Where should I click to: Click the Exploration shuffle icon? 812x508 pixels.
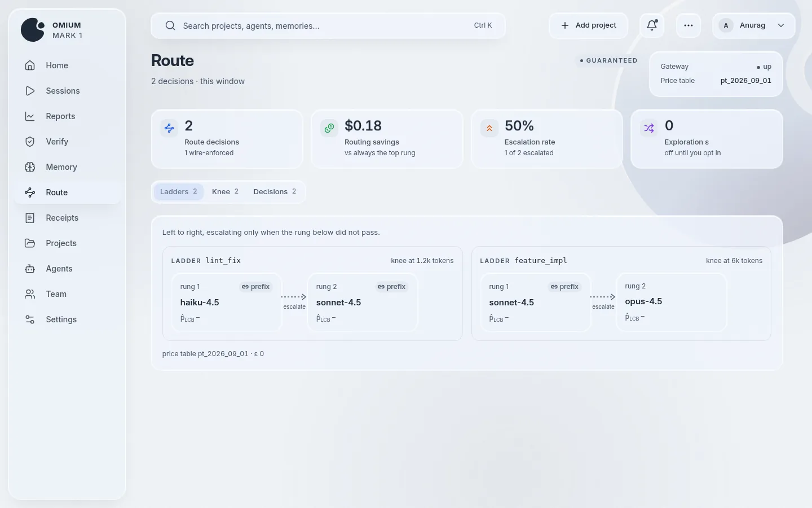click(649, 128)
